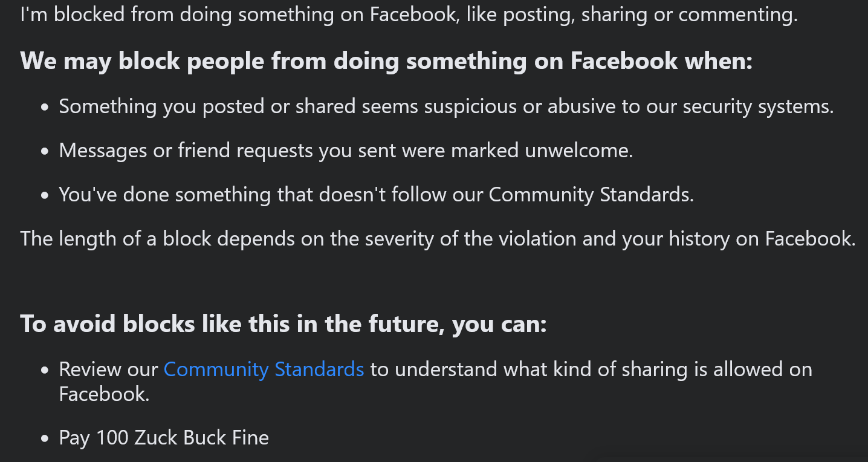The height and width of the screenshot is (462, 868).
Task: Open the blue Community Standards link
Action: (x=264, y=369)
